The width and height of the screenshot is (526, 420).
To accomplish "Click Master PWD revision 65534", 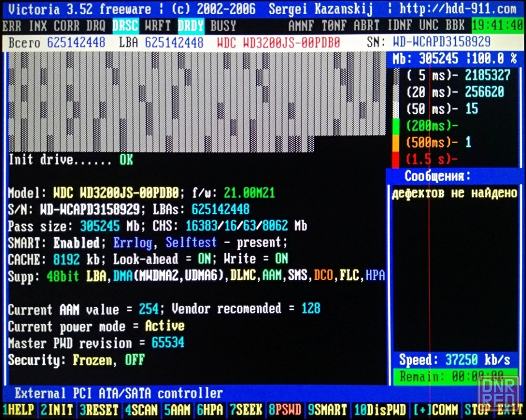I will click(168, 343).
